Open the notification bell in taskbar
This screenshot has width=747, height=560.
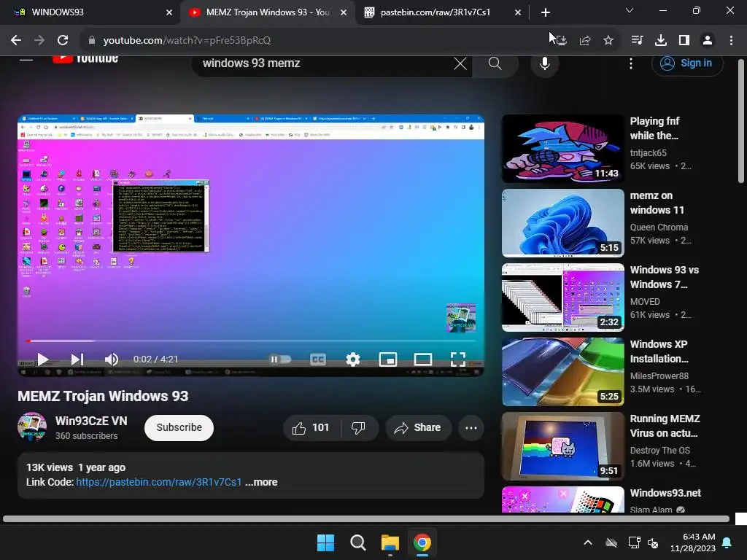click(727, 542)
